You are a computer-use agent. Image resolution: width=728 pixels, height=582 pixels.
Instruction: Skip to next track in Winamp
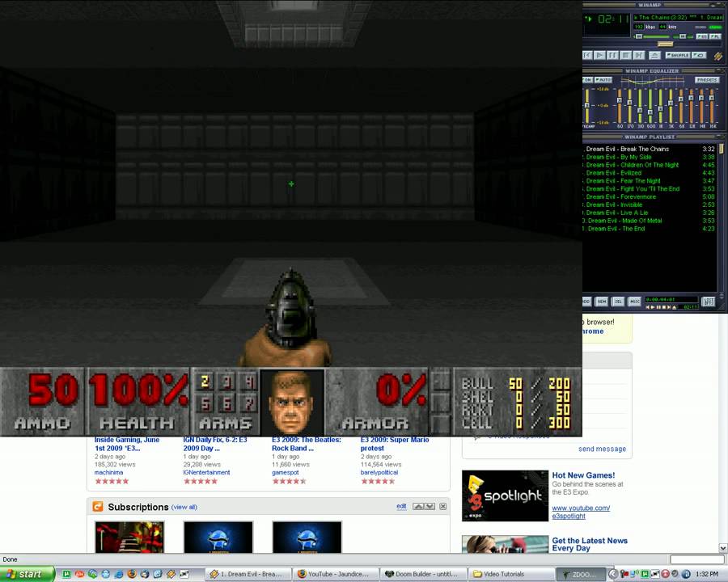(x=639, y=55)
